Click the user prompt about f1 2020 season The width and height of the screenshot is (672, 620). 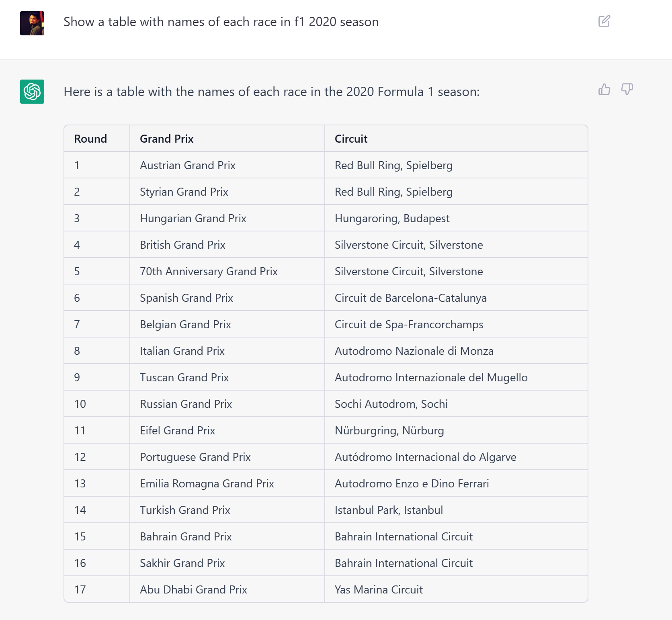221,22
